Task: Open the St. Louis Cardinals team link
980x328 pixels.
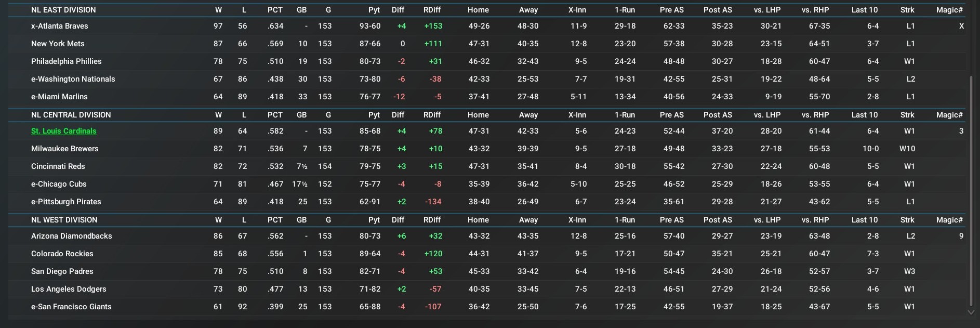Action: pos(64,131)
